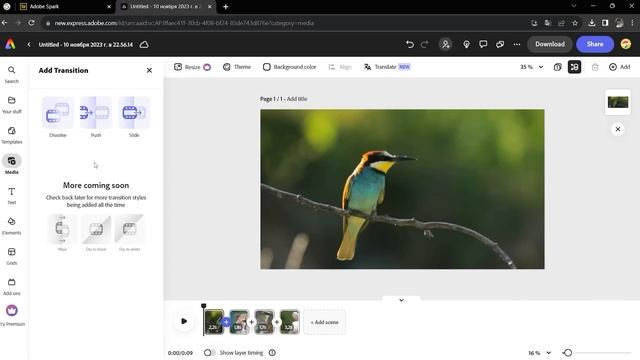Screen dimensions: 640x360
Task: Click the timeline zoom slider handle
Action: pyautogui.click(x=568, y=353)
